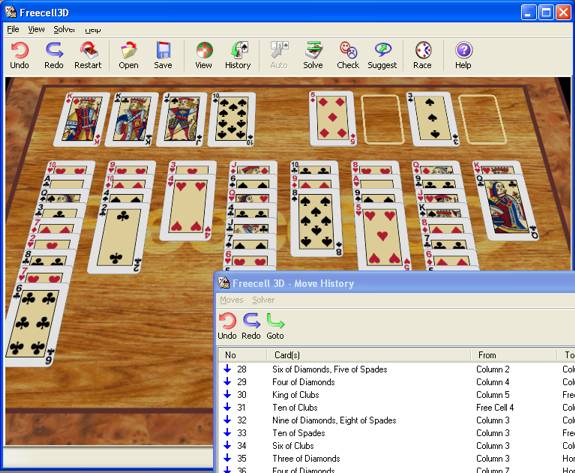Screen dimensions: 575x473
Task: Select move 30 King of Clubs row
Action: pos(396,395)
